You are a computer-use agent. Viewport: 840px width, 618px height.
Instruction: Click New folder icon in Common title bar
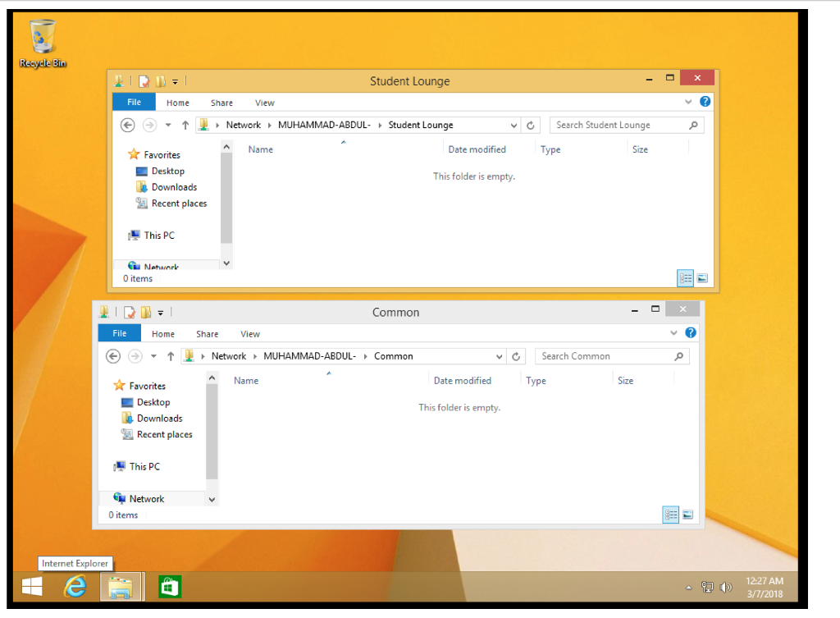point(146,313)
